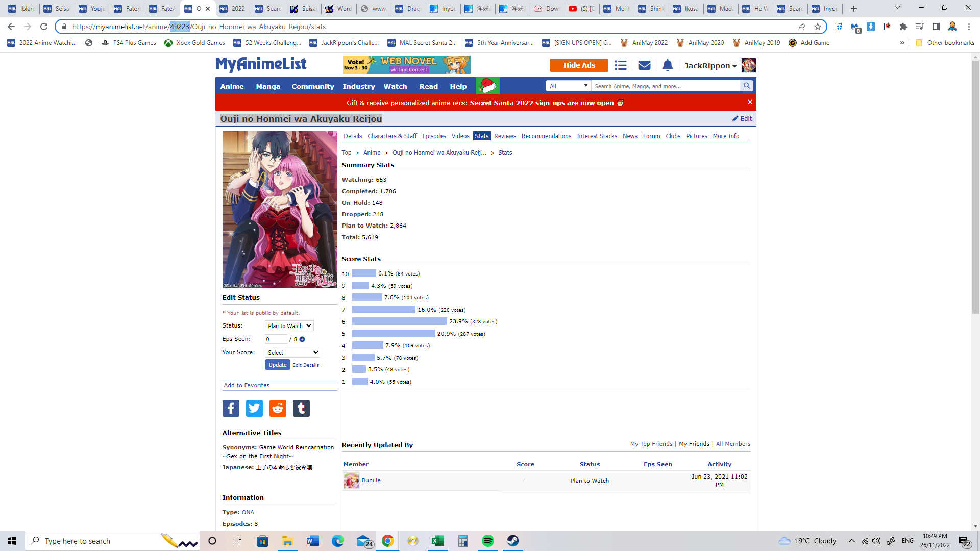Screen dimensions: 980x551
Task: Share on Twitter icon
Action: click(x=254, y=408)
